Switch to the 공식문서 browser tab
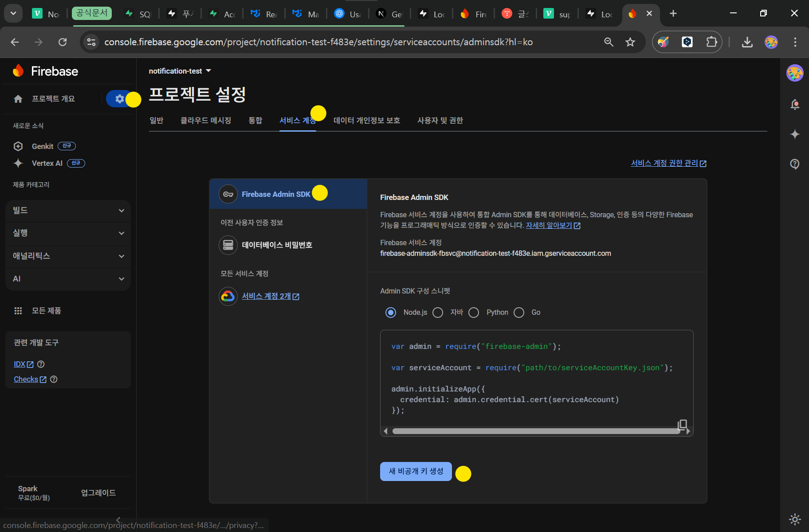The height and width of the screenshot is (532, 809). [92, 13]
